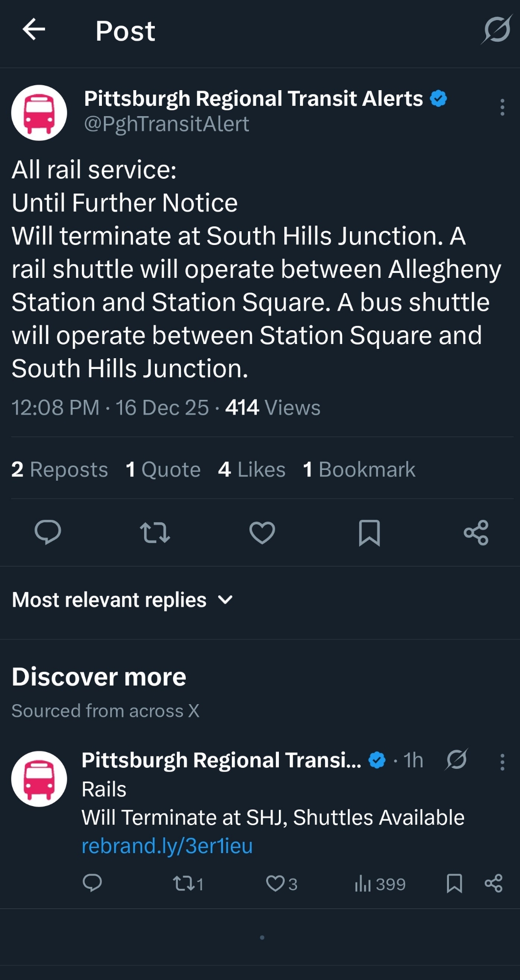Repost the suggested Rails post
Image resolution: width=520 pixels, height=980 pixels.
183,883
